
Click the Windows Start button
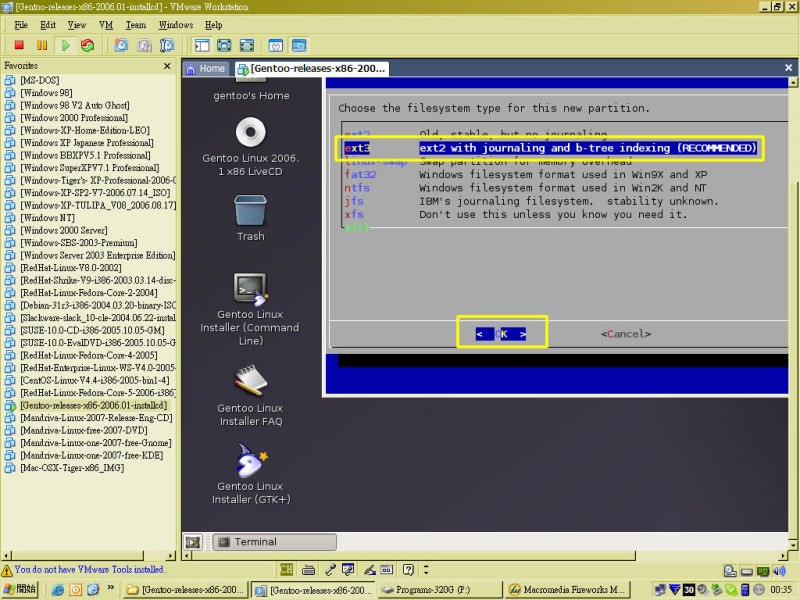click(20, 589)
